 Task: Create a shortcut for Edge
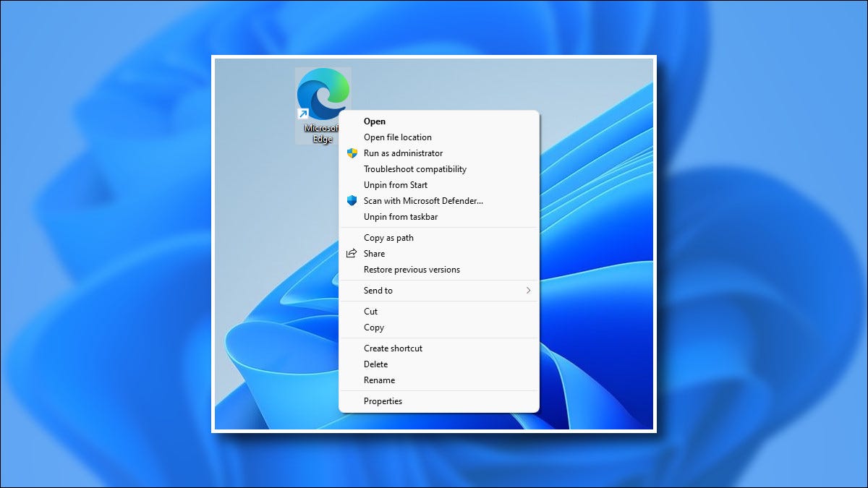pyautogui.click(x=392, y=348)
